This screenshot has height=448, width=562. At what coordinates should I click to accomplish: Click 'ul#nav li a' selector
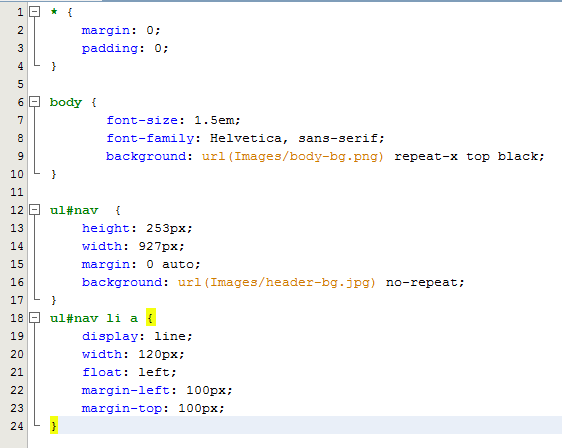[94, 318]
